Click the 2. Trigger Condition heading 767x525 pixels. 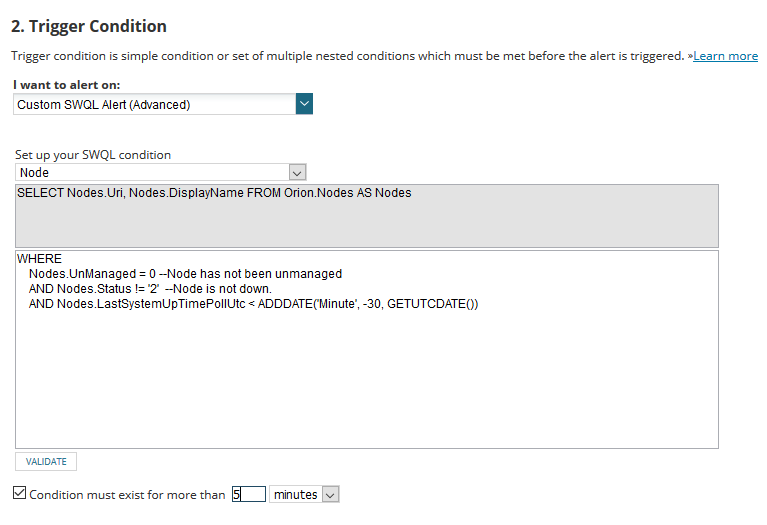pyautogui.click(x=89, y=26)
